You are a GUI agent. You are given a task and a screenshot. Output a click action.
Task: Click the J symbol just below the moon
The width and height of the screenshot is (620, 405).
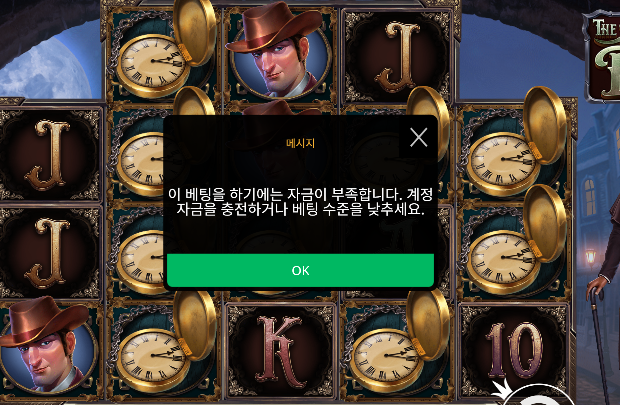point(50,153)
